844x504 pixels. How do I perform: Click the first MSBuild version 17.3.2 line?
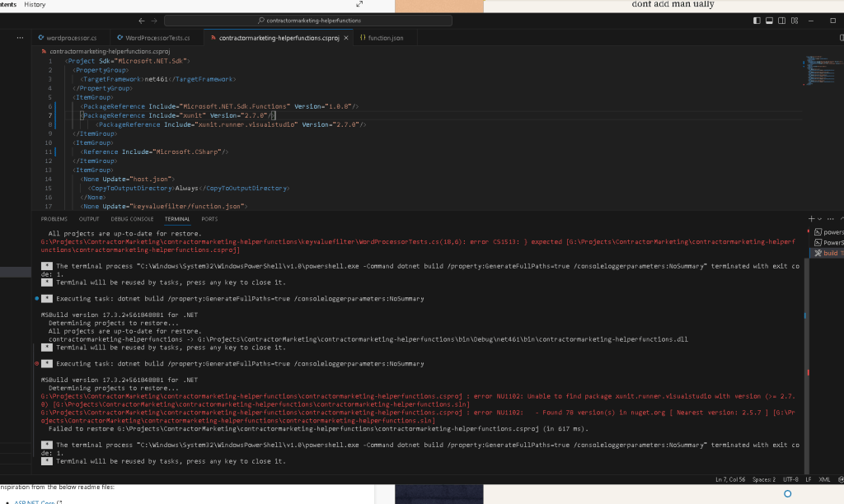tap(119, 315)
